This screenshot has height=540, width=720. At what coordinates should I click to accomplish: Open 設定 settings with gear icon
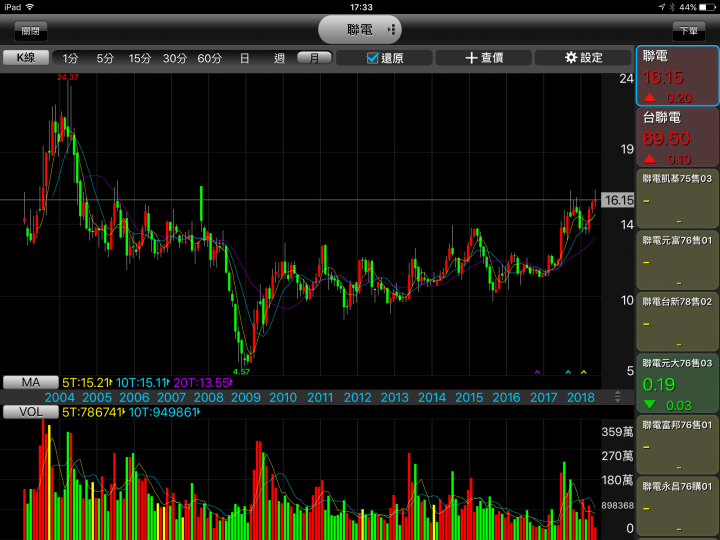(x=583, y=58)
